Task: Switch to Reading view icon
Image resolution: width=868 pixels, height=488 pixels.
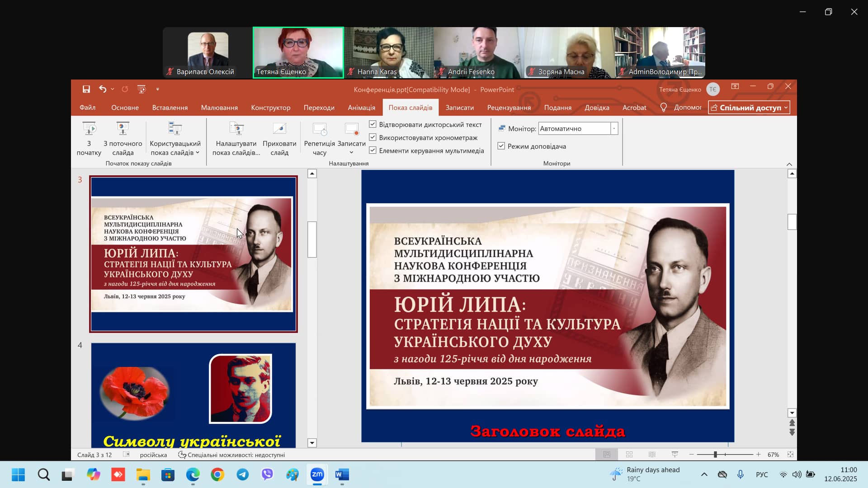Action: 652,454
